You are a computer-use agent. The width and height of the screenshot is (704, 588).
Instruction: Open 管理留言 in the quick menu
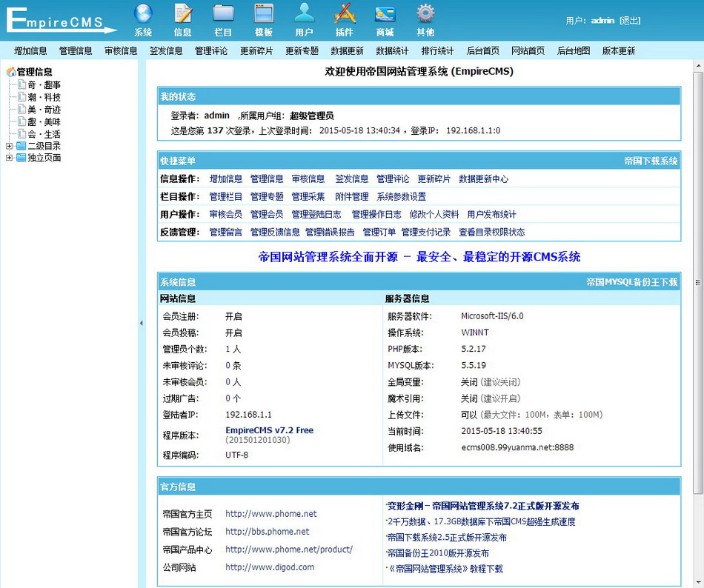click(x=226, y=233)
